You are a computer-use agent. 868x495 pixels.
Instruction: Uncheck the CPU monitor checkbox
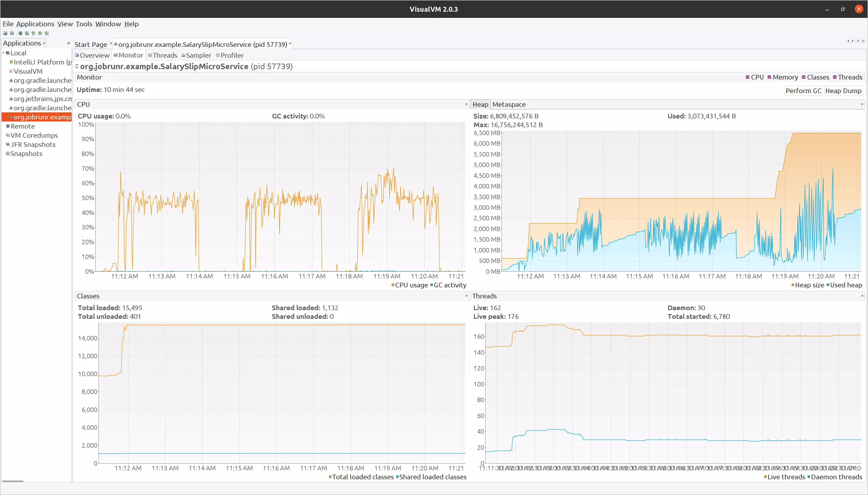tap(747, 77)
